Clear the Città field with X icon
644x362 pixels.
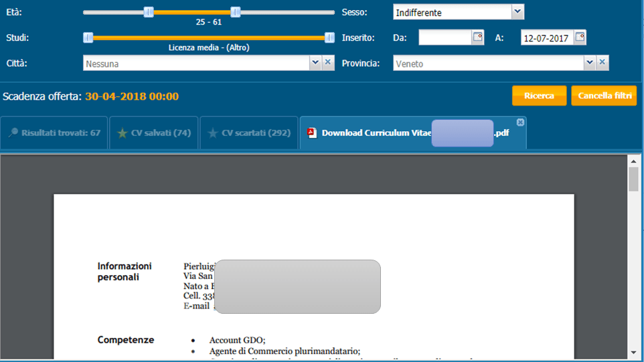[x=328, y=62]
